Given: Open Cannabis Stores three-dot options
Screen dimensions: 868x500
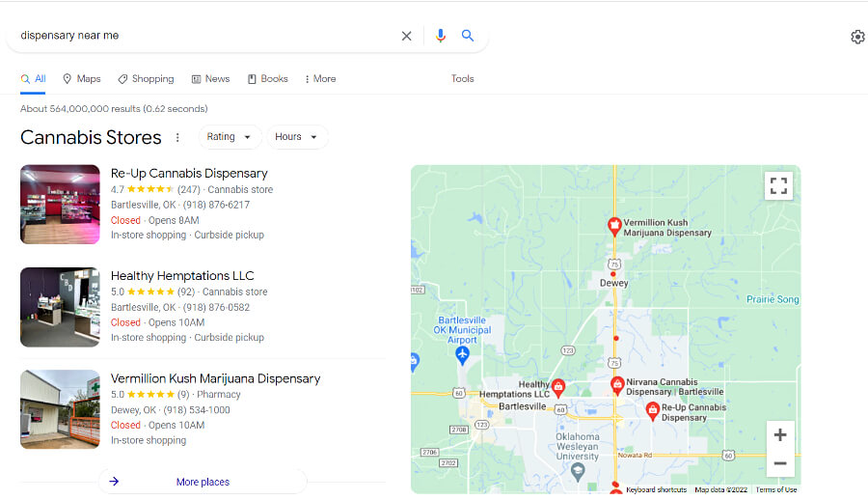Looking at the screenshot, I should pyautogui.click(x=177, y=137).
